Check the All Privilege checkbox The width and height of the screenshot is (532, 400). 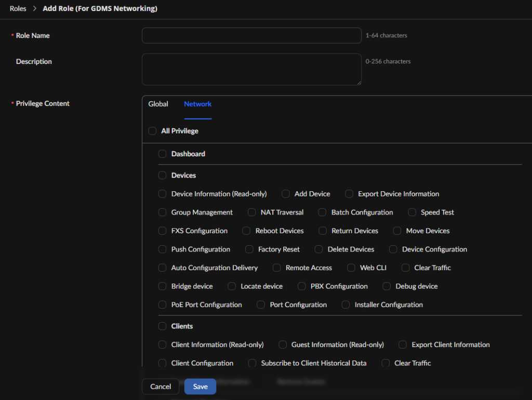[152, 131]
